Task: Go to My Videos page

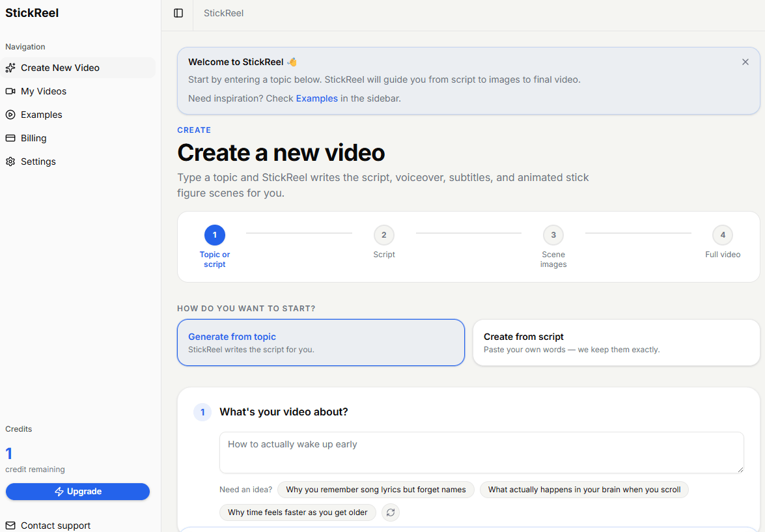Action: pos(78,91)
